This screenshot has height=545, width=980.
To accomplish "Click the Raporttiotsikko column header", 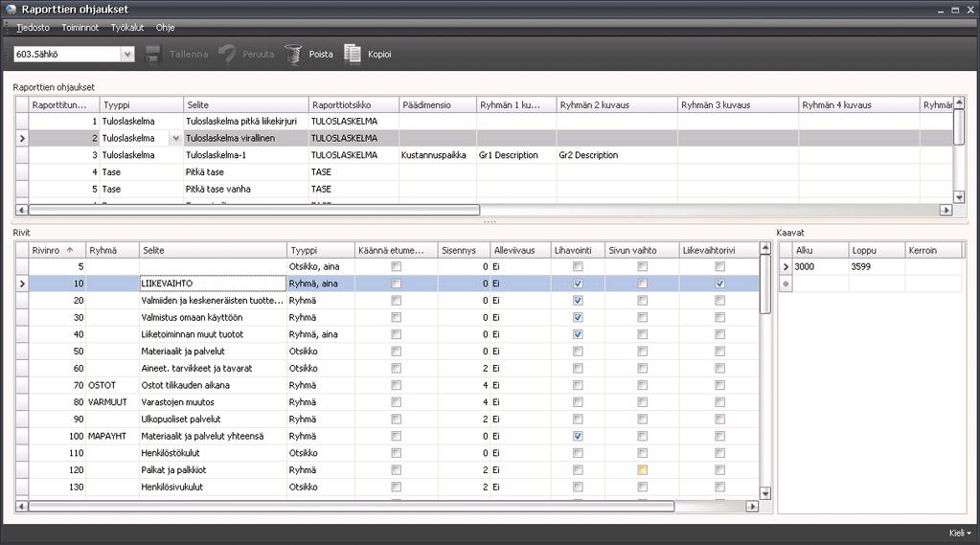I will click(353, 105).
